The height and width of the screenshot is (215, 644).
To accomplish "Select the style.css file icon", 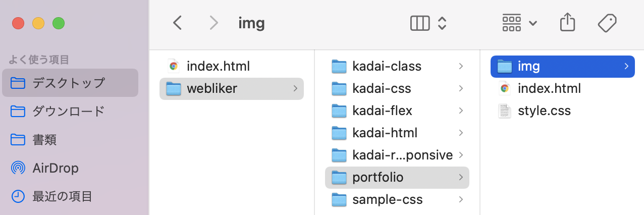I will pos(505,111).
